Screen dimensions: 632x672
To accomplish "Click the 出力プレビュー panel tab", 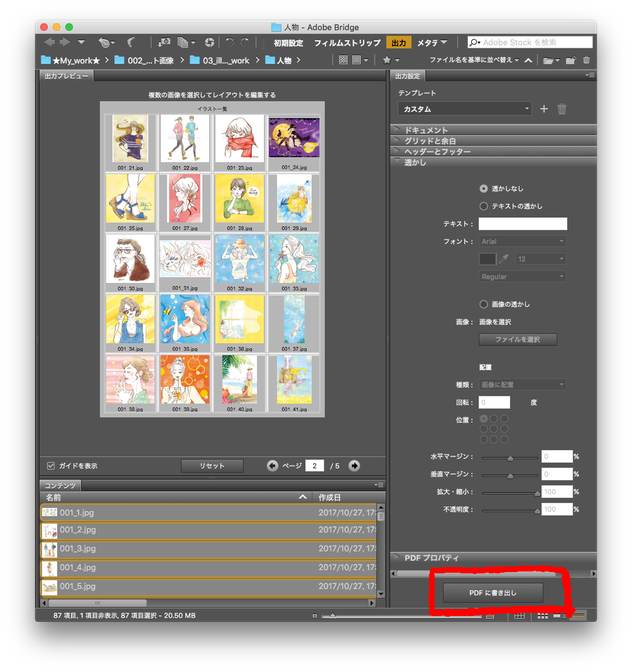I will click(66, 76).
